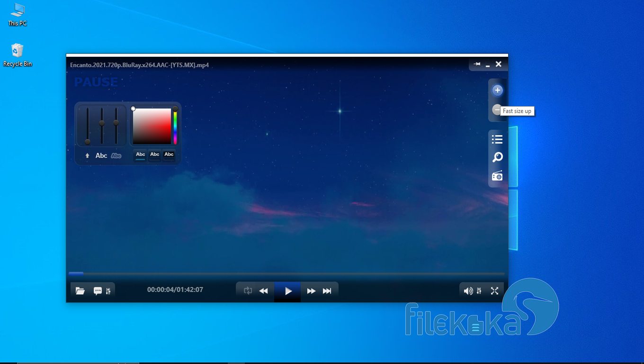Open subtitle settings sliders icon
The image size is (644, 364).
tap(108, 291)
